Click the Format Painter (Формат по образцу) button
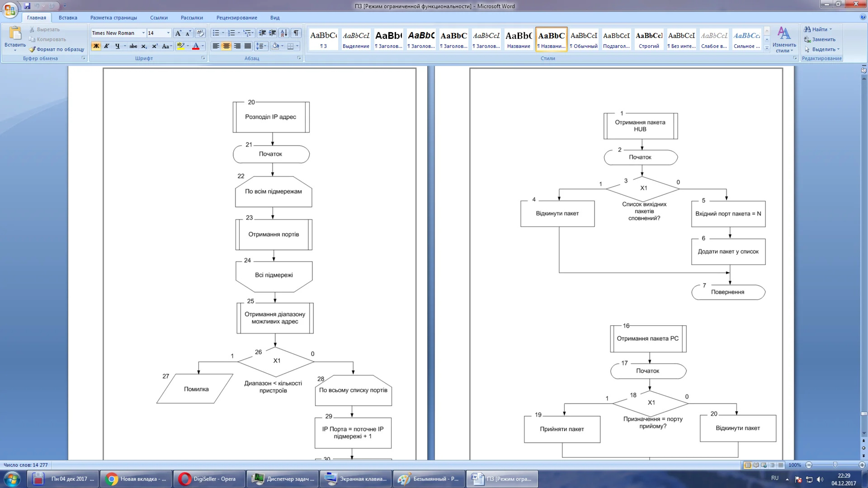The image size is (868, 488). 57,49
